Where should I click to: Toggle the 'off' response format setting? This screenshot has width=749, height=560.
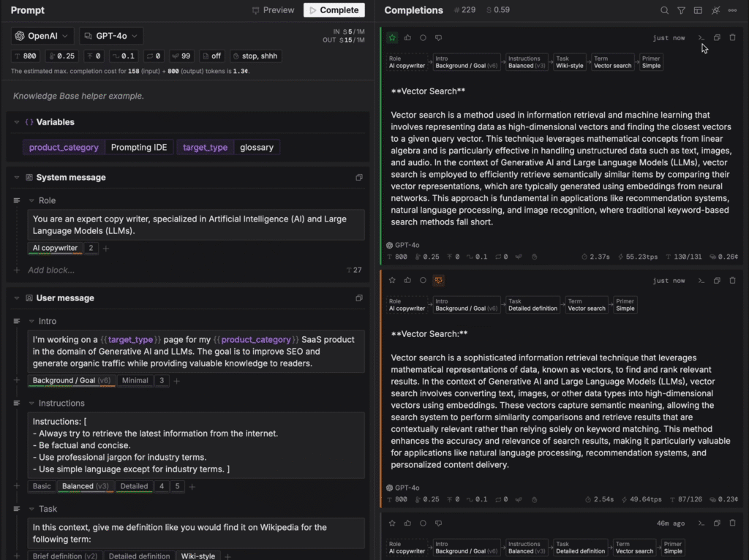(x=211, y=56)
